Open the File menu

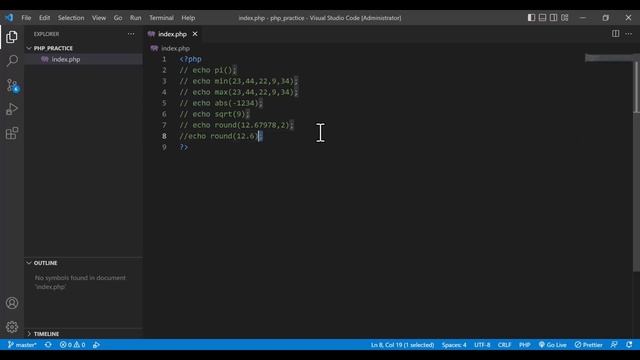click(x=26, y=18)
